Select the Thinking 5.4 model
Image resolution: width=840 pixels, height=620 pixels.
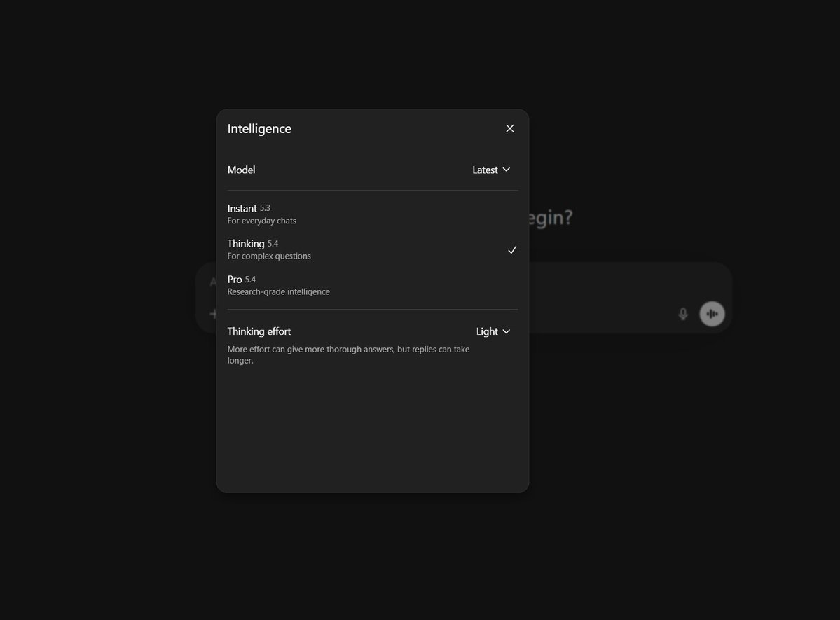tap(372, 249)
